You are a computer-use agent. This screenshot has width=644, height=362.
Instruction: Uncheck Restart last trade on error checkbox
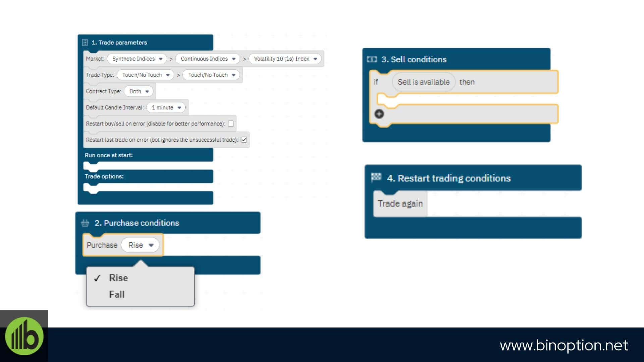coord(244,140)
